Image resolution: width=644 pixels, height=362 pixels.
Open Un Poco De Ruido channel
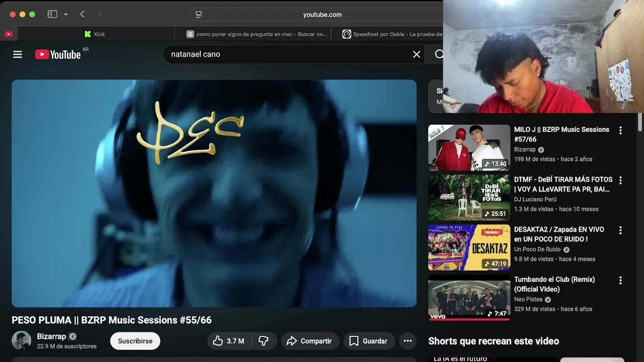pyautogui.click(x=537, y=249)
